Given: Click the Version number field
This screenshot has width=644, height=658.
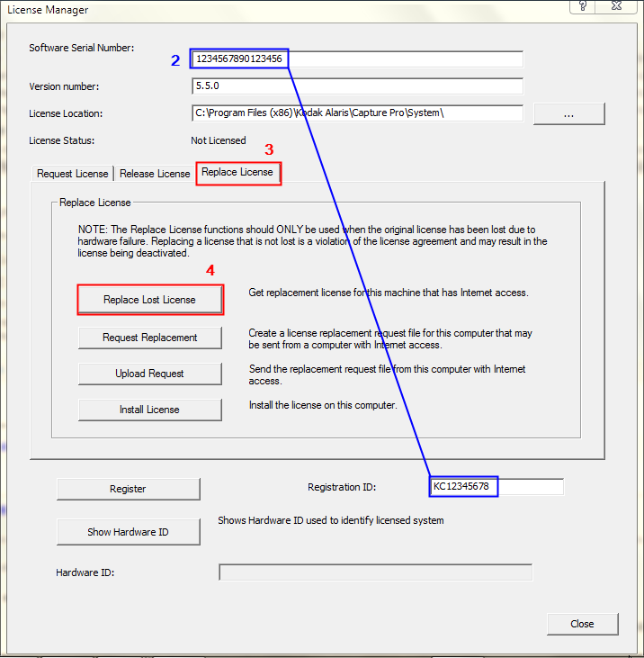Looking at the screenshot, I should click(x=357, y=86).
